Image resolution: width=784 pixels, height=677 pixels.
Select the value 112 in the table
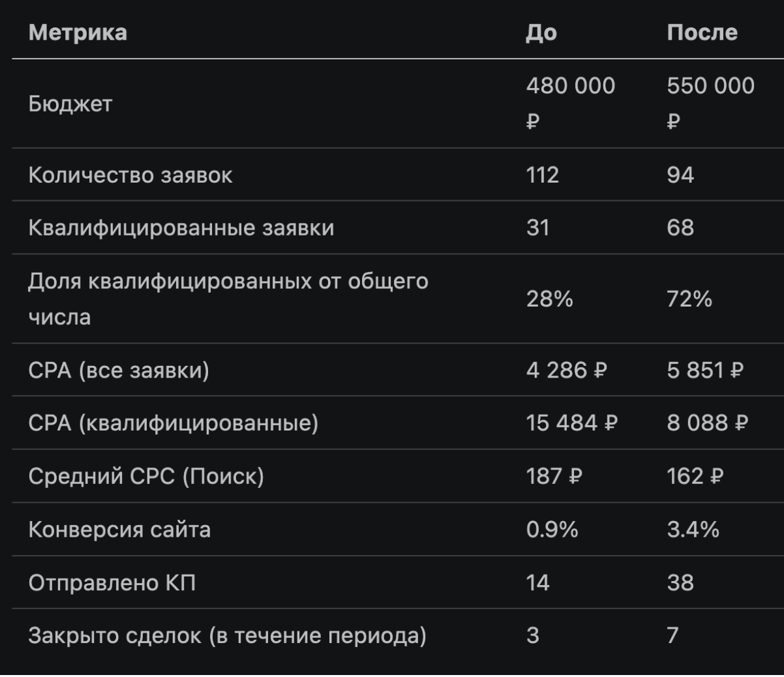(x=543, y=175)
